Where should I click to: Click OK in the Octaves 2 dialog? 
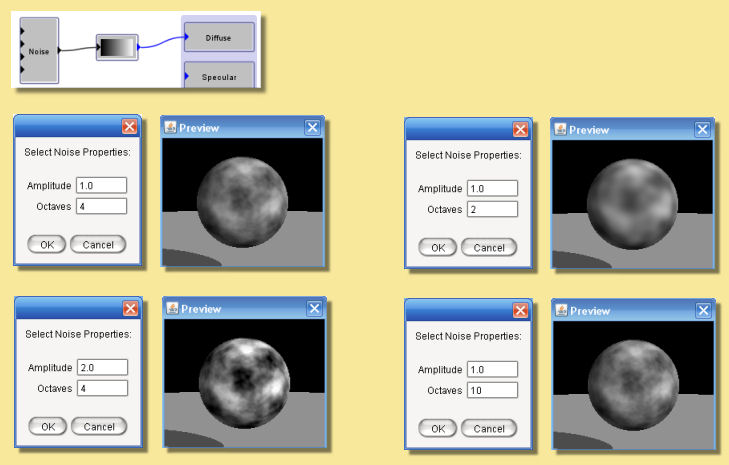click(x=437, y=247)
